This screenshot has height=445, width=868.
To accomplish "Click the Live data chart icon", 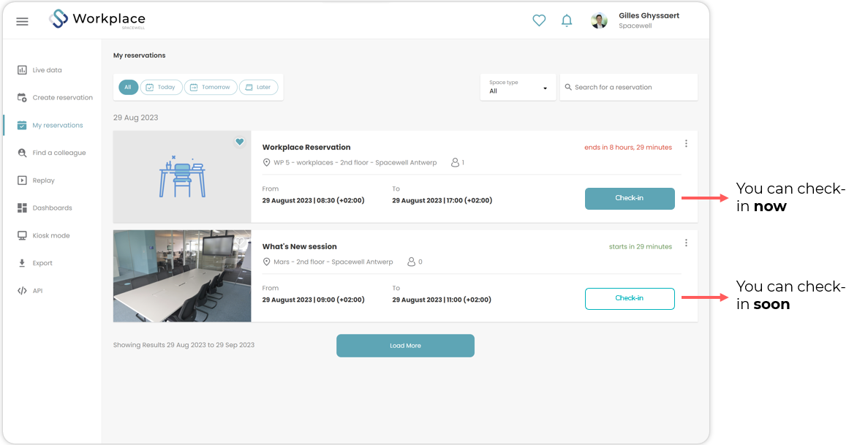I will pyautogui.click(x=22, y=70).
